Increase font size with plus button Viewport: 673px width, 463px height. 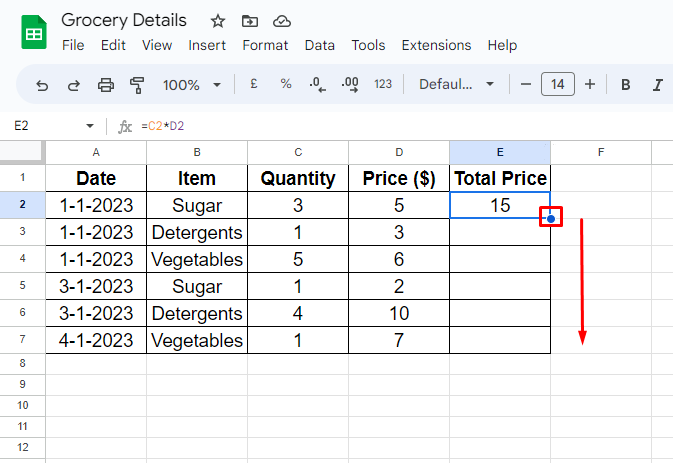pos(590,85)
